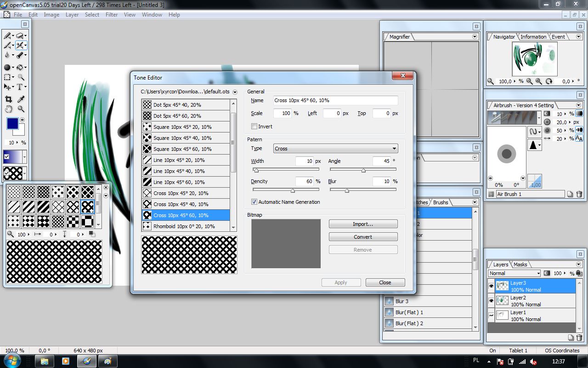
Task: Select the Eyedropper tool
Action: [20, 99]
